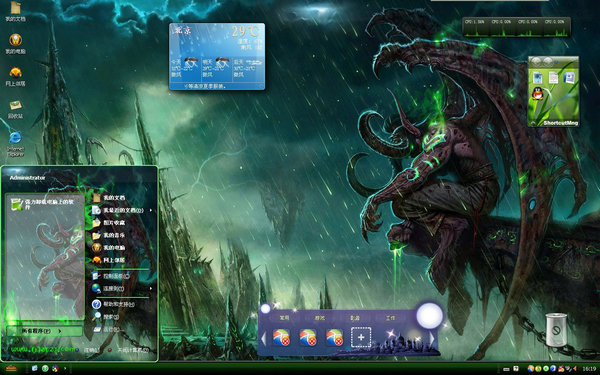The width and height of the screenshot is (600, 375).
Task: Click the uninstall software item in Start menu
Action: click(x=45, y=204)
